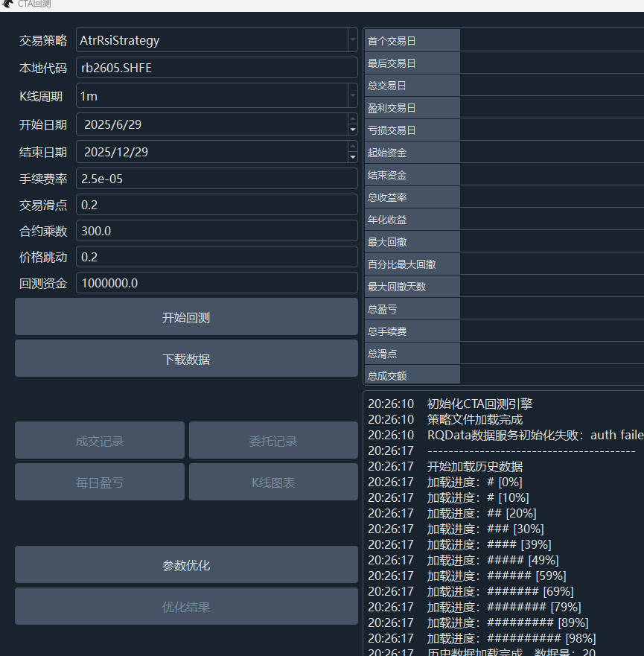This screenshot has height=656, width=644.
Task: Open the 参数优化 parameter optimization button
Action: tap(186, 565)
